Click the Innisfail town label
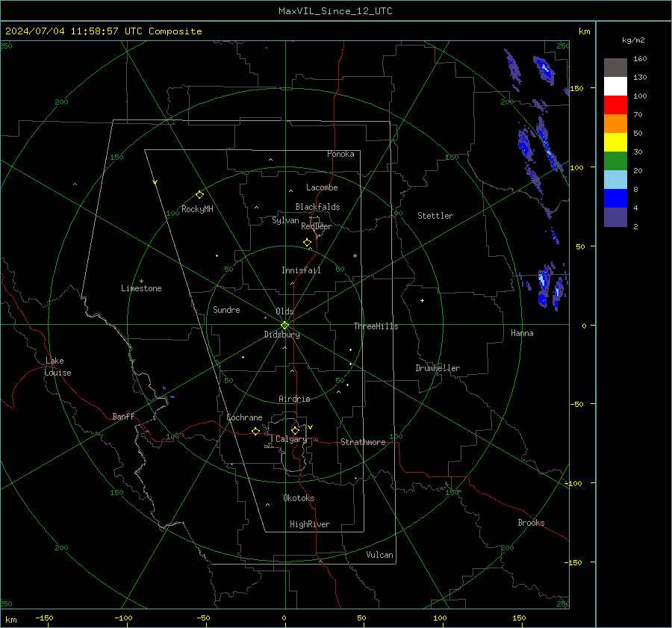Screen dimensions: 672x628 pyautogui.click(x=301, y=270)
